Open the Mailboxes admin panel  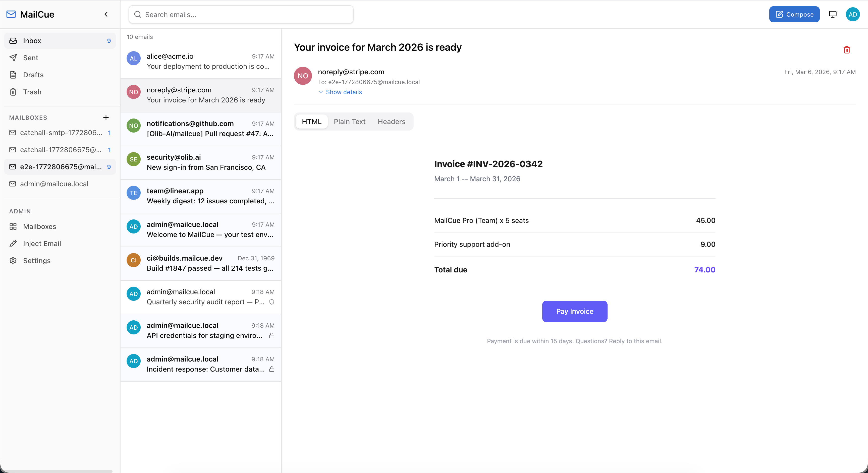(x=39, y=226)
